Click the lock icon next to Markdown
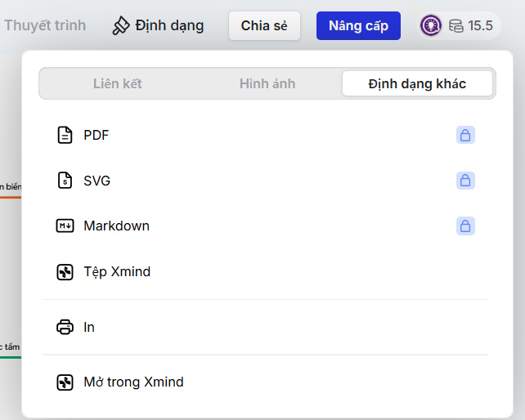 pos(465,226)
